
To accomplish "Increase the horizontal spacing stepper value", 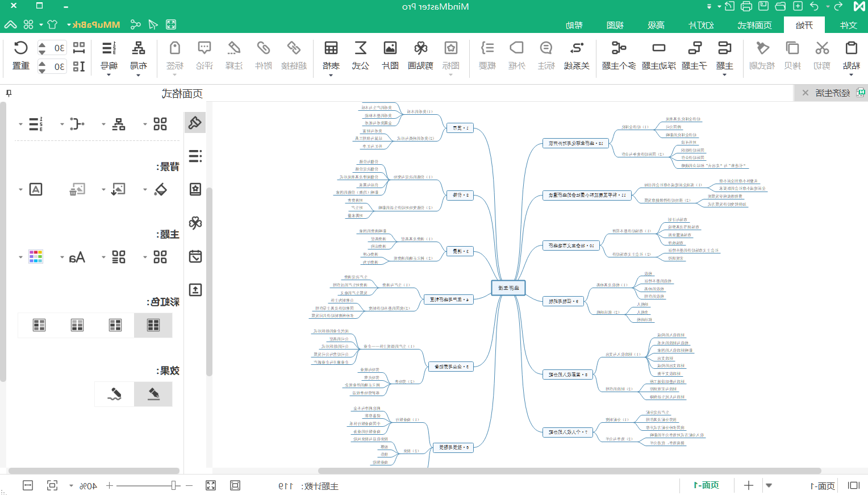I will [x=42, y=44].
